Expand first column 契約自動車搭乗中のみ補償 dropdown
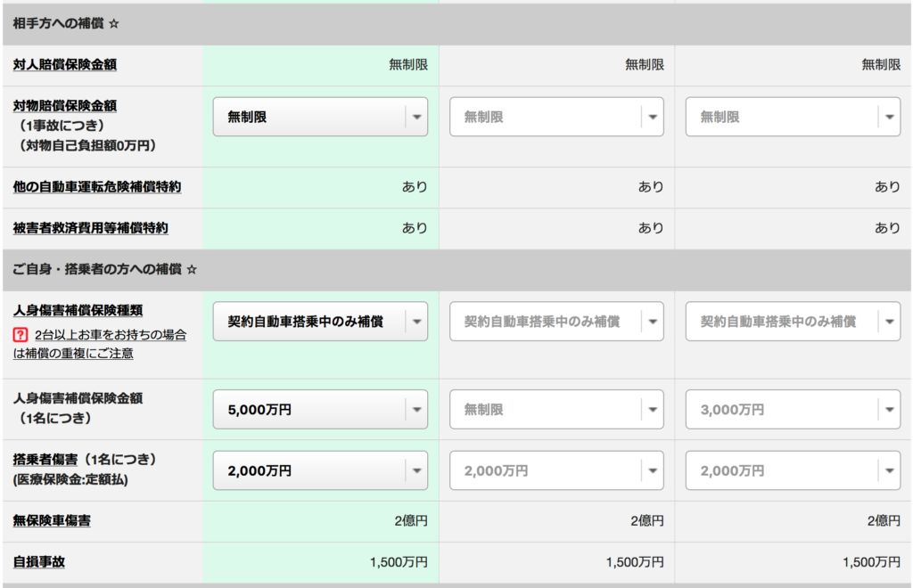Screen dimensions: 913x588 319,322
